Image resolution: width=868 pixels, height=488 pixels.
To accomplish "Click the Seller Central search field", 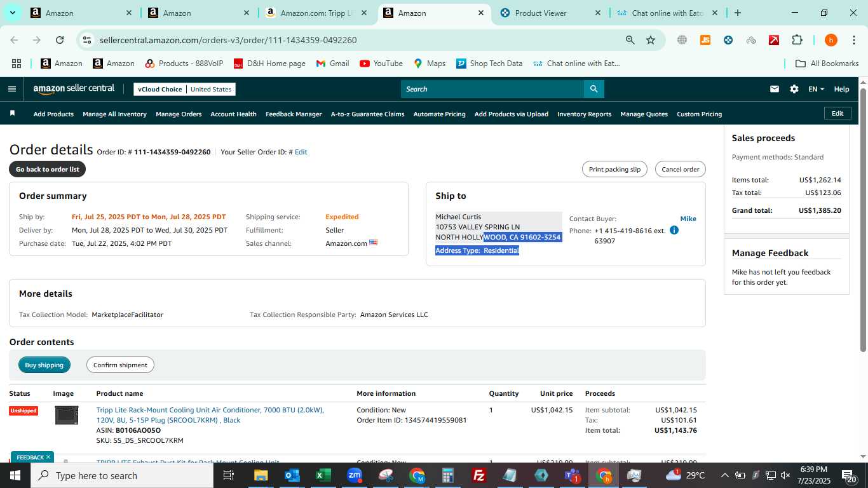I will coord(492,89).
